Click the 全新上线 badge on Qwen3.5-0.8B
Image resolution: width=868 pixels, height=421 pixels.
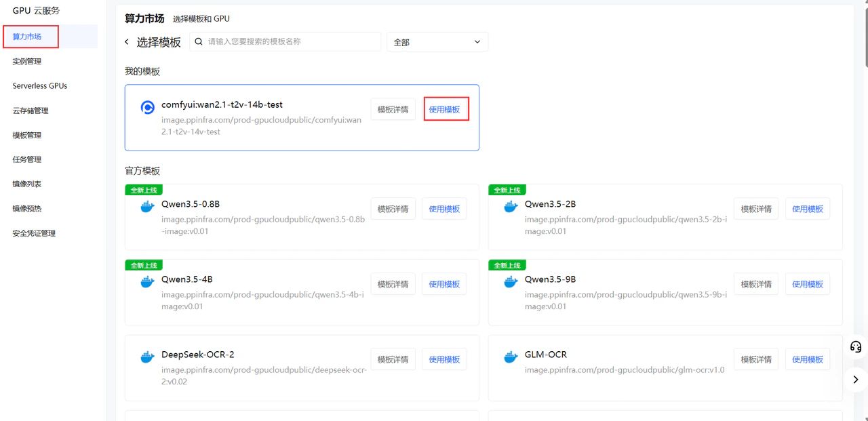(144, 190)
